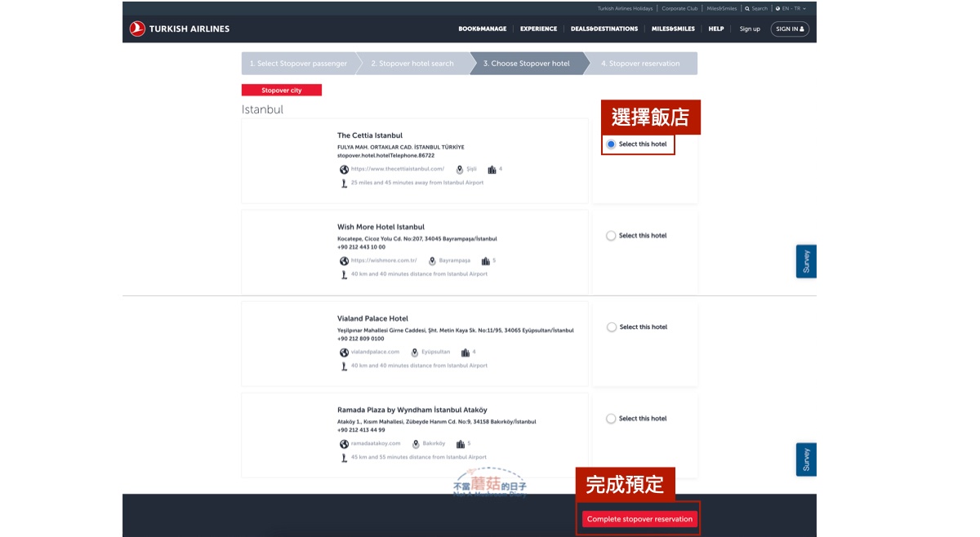Select The Cettia Istanbul hotel radio button
The image size is (980, 537).
[x=611, y=144]
